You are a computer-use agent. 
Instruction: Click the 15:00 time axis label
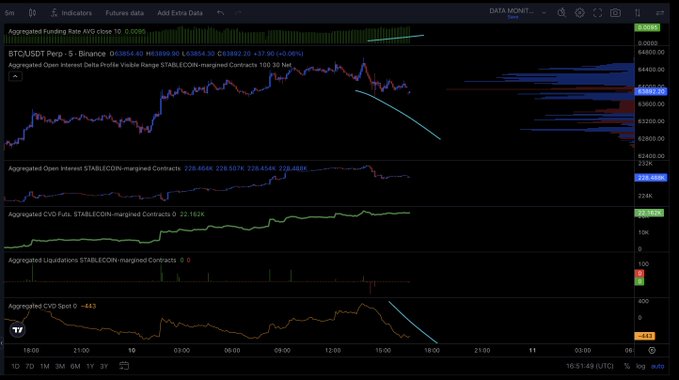click(383, 350)
